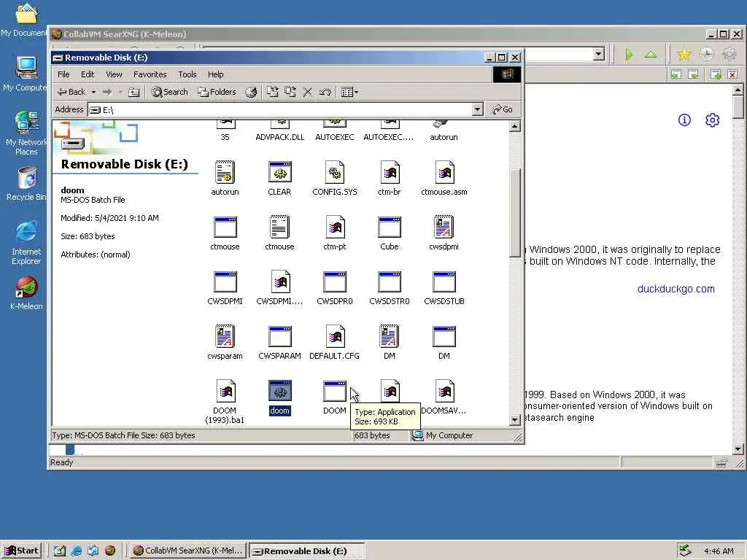Click the blue settings gear on SearXNG page
The width and height of the screenshot is (747, 560).
712,120
